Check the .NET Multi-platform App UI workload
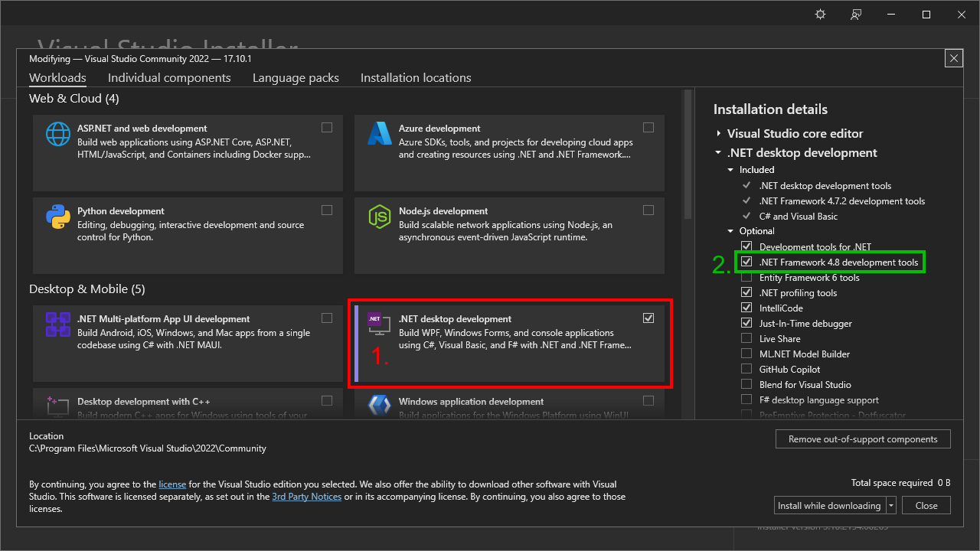 (327, 318)
